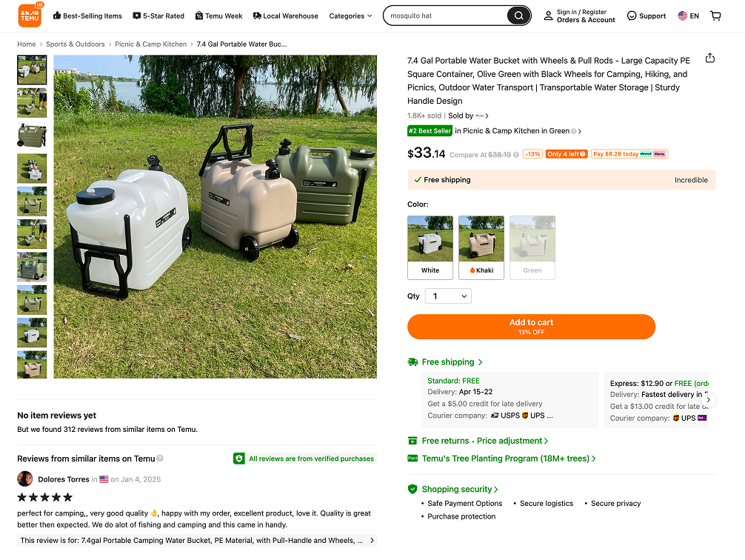Image resolution: width=745 pixels, height=560 pixels.
Task: Click the share icon beside product title
Action: coord(710,58)
